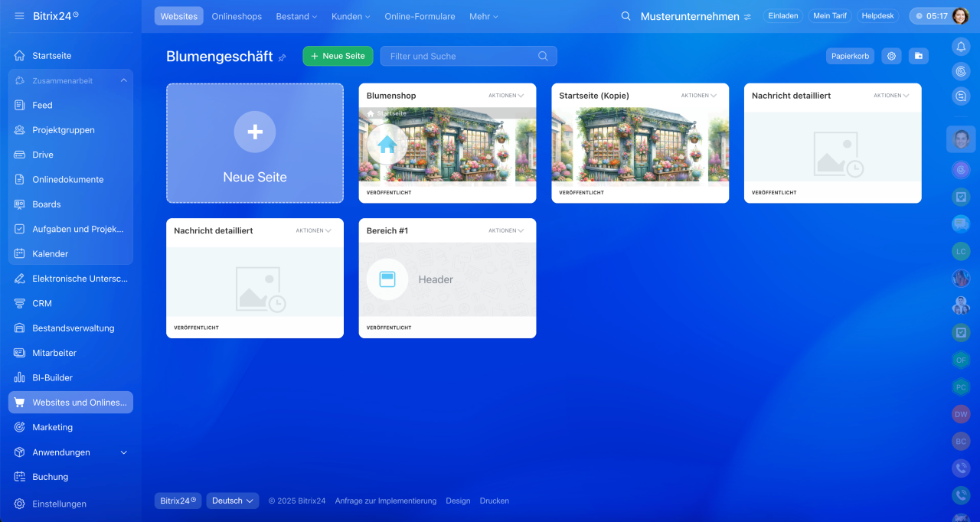
Task: Open company settings sliders next to Musterunternehmen
Action: (x=747, y=17)
